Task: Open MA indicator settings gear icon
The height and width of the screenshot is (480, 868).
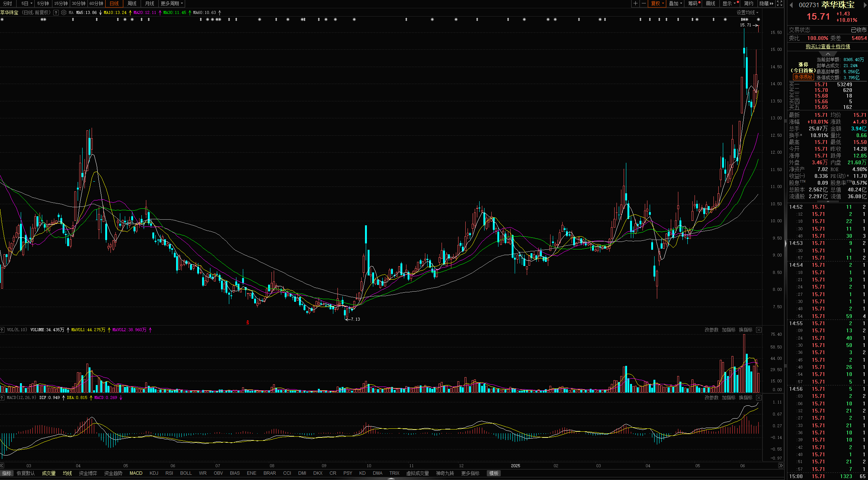Action: pos(64,12)
